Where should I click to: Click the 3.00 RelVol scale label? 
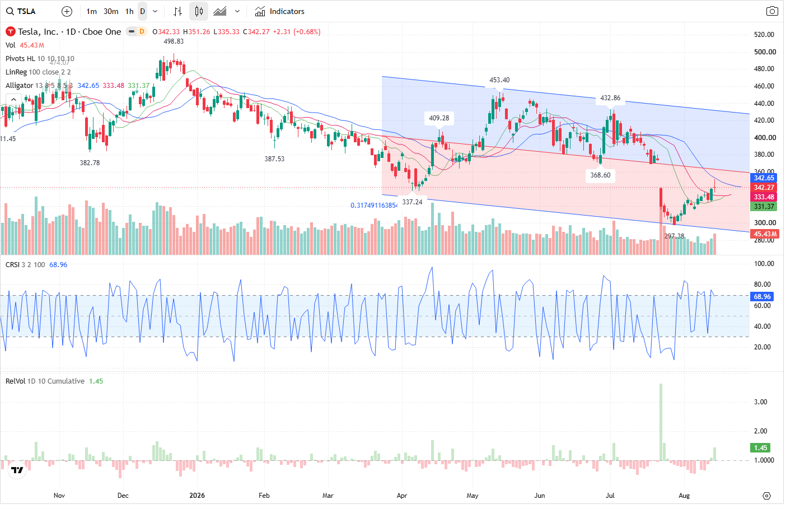[x=760, y=402]
